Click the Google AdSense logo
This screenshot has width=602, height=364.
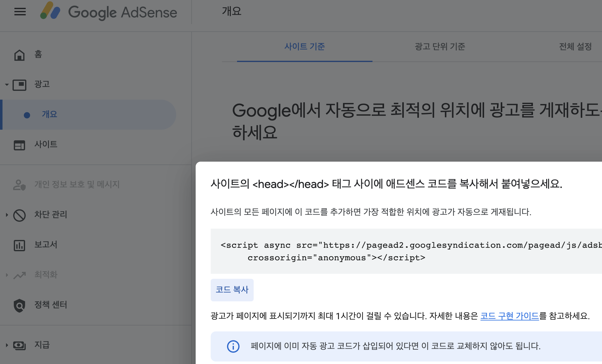[108, 12]
